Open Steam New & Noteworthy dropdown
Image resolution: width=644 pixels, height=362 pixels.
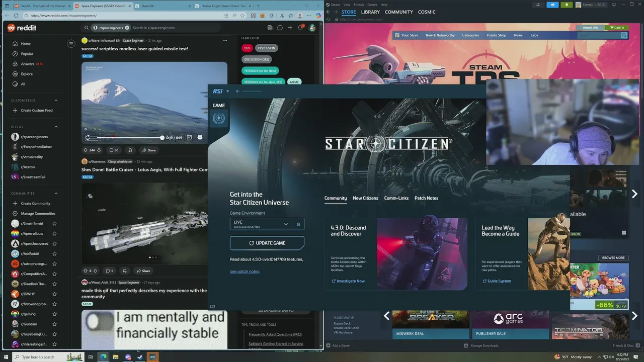click(440, 35)
